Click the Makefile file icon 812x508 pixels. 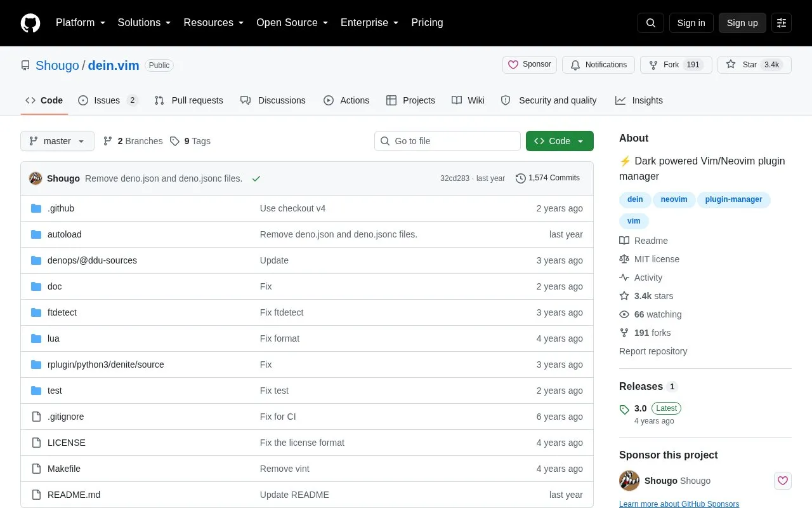tap(36, 469)
